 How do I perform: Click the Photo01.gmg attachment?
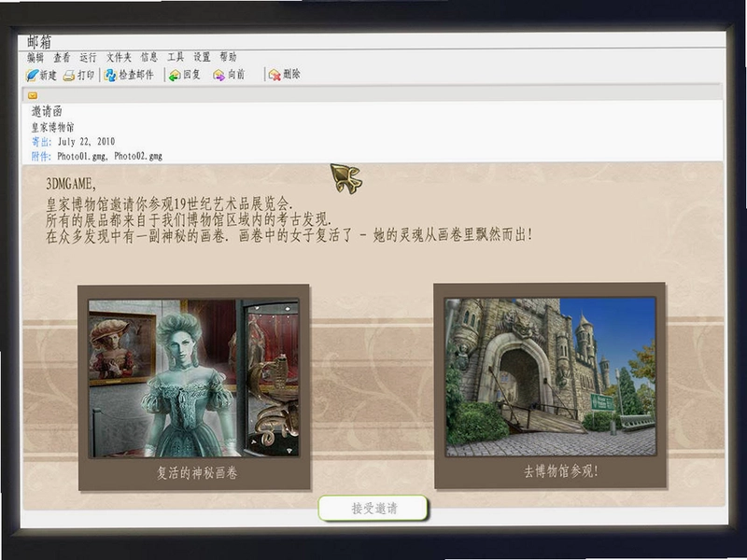tap(82, 156)
